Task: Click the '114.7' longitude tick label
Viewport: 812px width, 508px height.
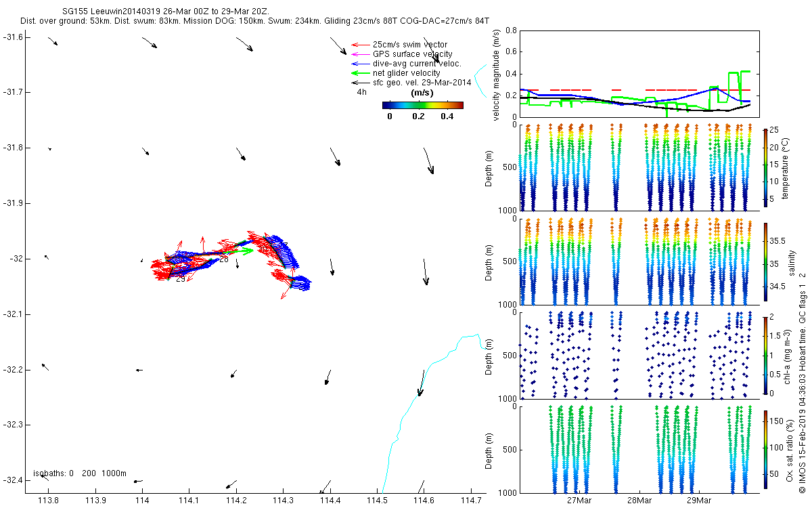Action: pyautogui.click(x=471, y=501)
